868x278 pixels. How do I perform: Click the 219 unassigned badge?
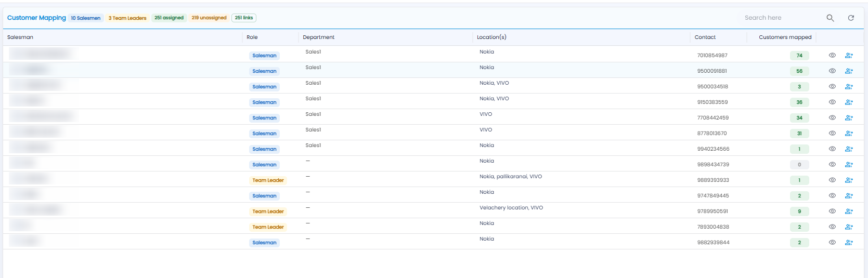click(209, 18)
